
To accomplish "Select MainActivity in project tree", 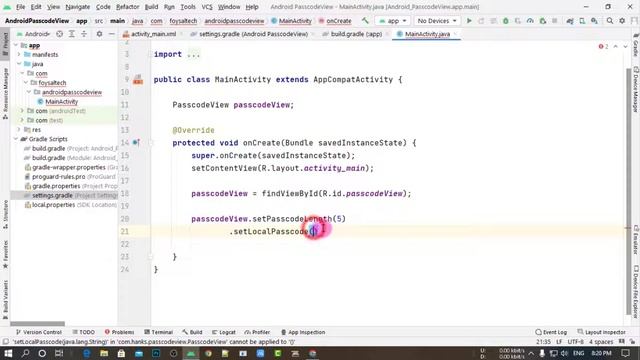I will pos(61,102).
